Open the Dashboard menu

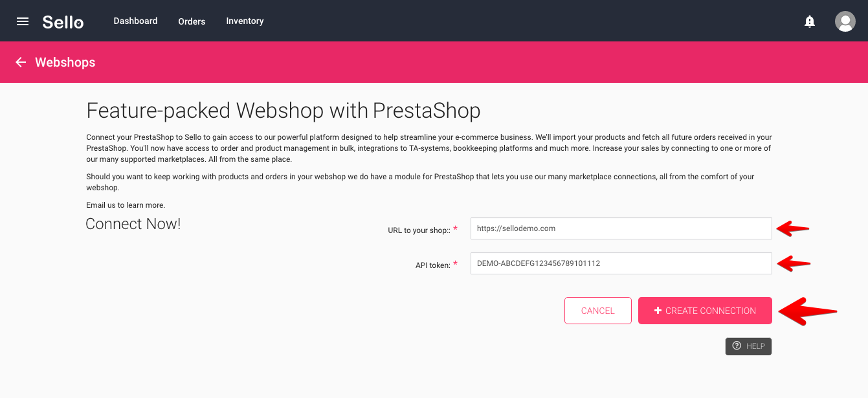(135, 21)
